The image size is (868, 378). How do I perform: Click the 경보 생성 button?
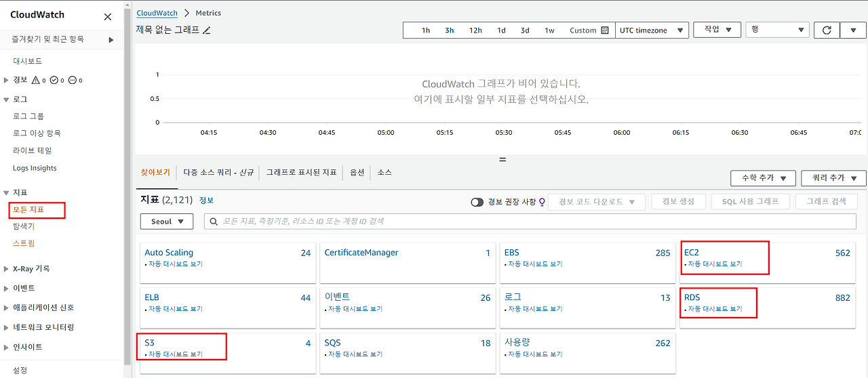pos(679,202)
